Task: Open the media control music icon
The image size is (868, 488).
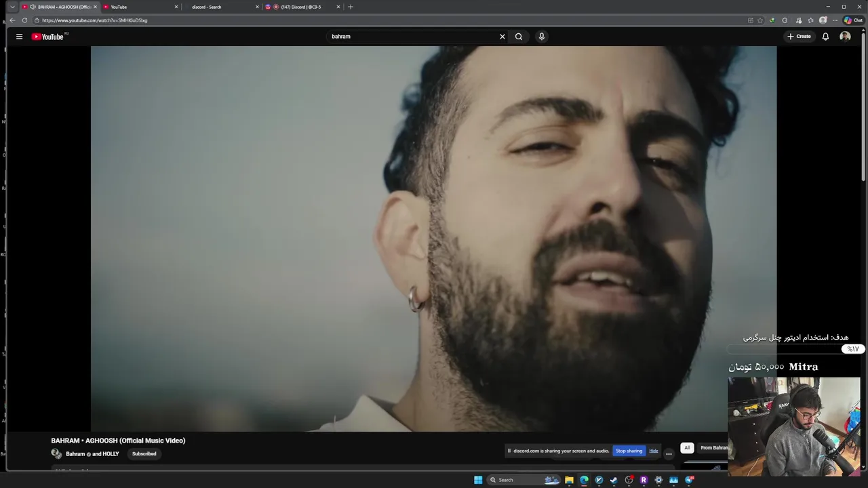Action: pos(799,20)
